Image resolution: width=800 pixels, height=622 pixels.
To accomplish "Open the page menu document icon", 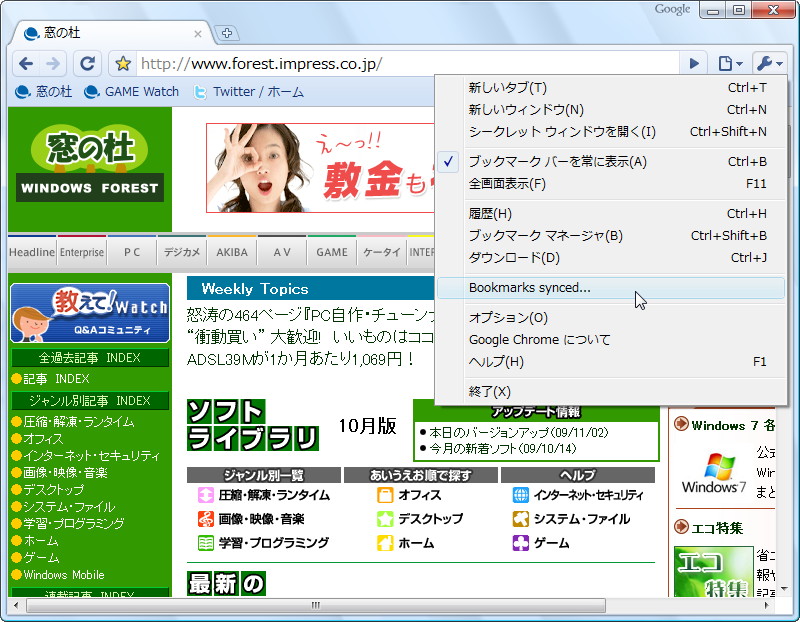I will click(727, 61).
